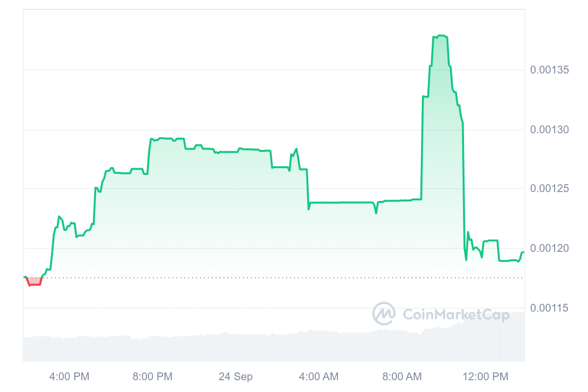588x392 pixels.
Task: Click the 0.00120 price axis label
Action: coord(549,248)
